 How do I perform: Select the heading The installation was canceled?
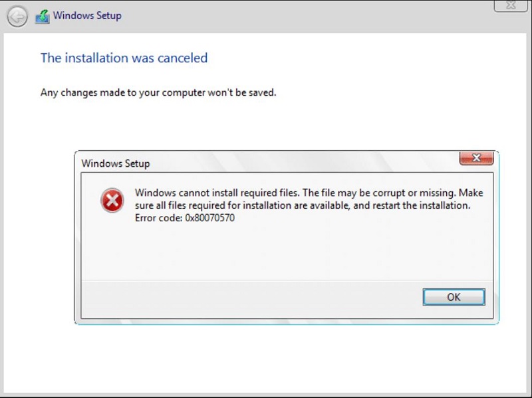(124, 58)
